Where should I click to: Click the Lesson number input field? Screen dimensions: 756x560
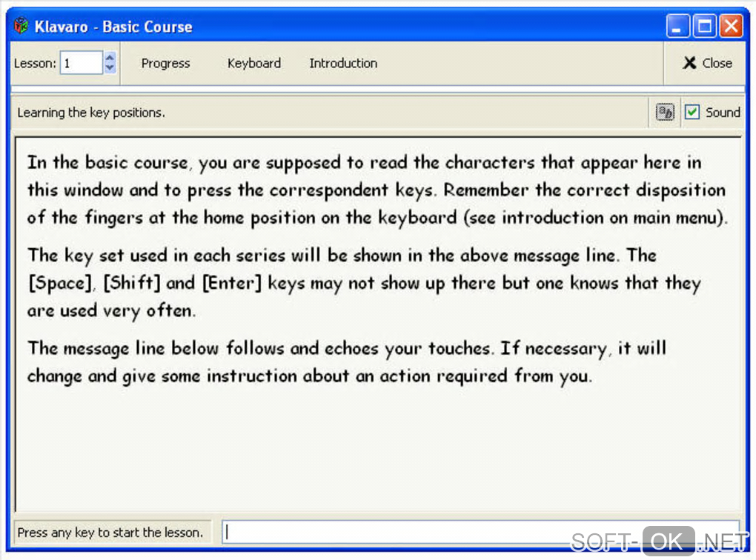point(81,63)
